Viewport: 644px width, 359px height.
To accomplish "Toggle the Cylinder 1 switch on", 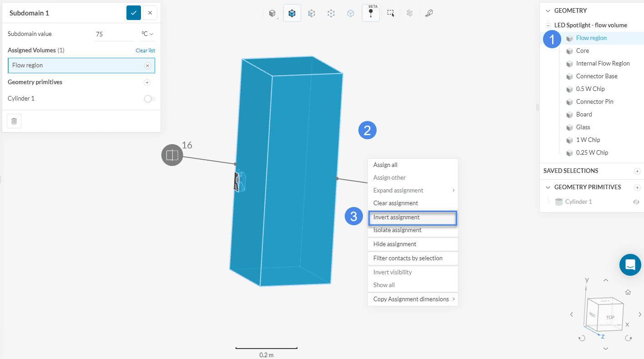I will [149, 99].
